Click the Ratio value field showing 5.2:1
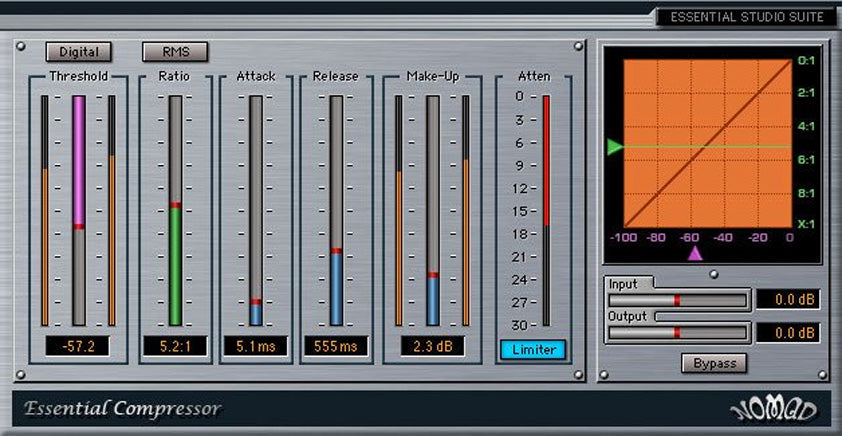Image resolution: width=842 pixels, height=436 pixels. tap(175, 347)
